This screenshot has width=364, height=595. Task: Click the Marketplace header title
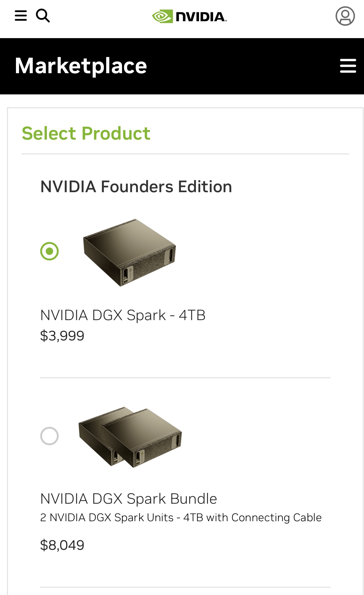tap(81, 66)
